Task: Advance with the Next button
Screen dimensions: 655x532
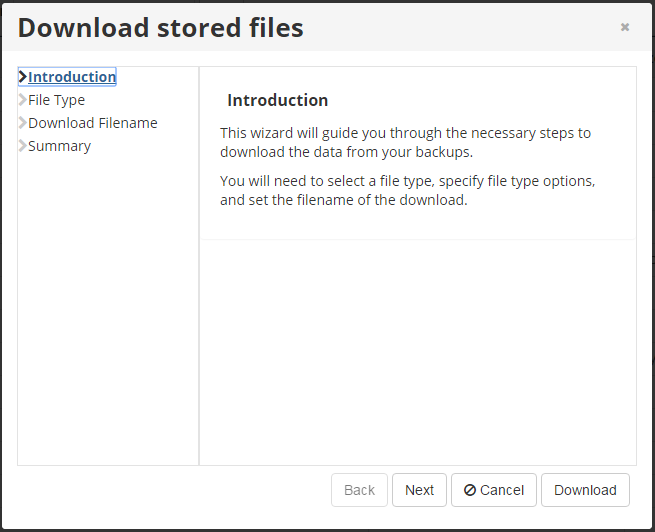Action: coord(419,490)
